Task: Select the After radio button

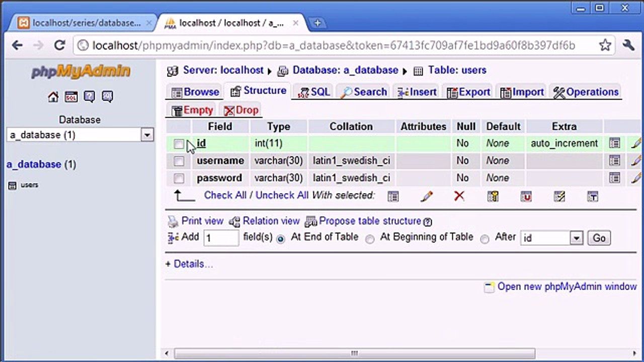Action: [485, 239]
